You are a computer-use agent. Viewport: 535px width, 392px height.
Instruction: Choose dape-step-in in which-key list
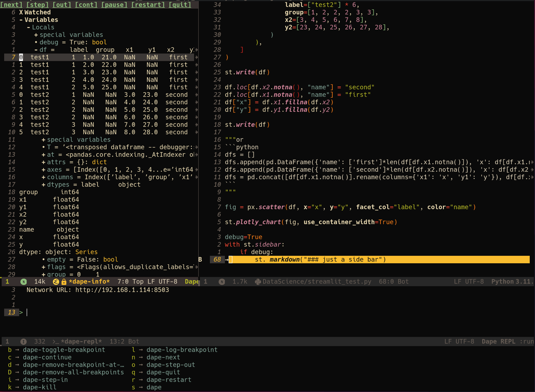[x=45, y=380]
